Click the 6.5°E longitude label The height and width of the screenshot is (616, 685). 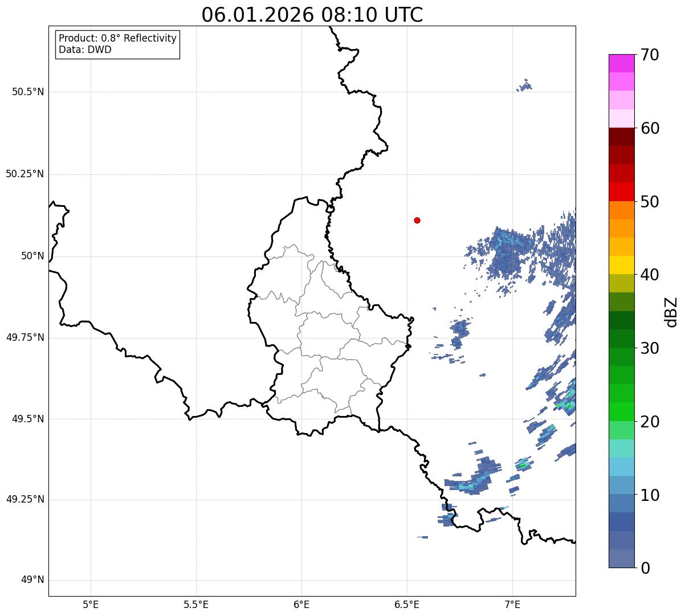[x=407, y=605]
